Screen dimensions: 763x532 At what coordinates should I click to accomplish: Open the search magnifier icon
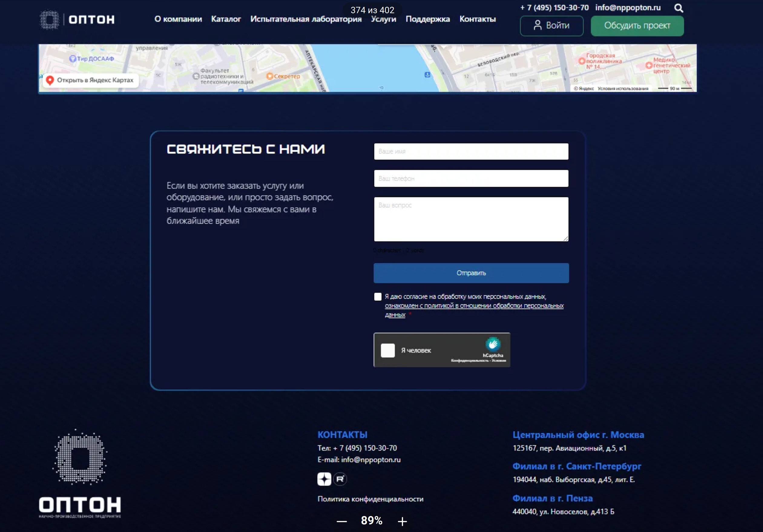[679, 8]
